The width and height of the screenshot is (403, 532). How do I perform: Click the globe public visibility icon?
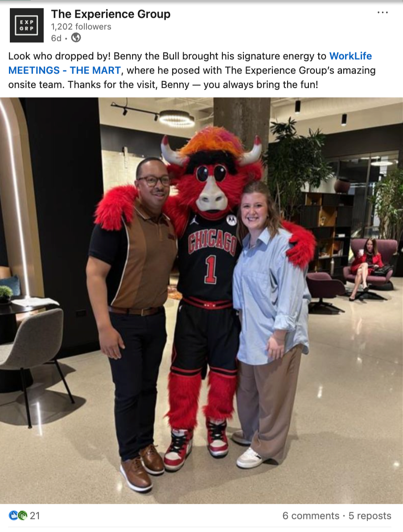[x=76, y=37]
